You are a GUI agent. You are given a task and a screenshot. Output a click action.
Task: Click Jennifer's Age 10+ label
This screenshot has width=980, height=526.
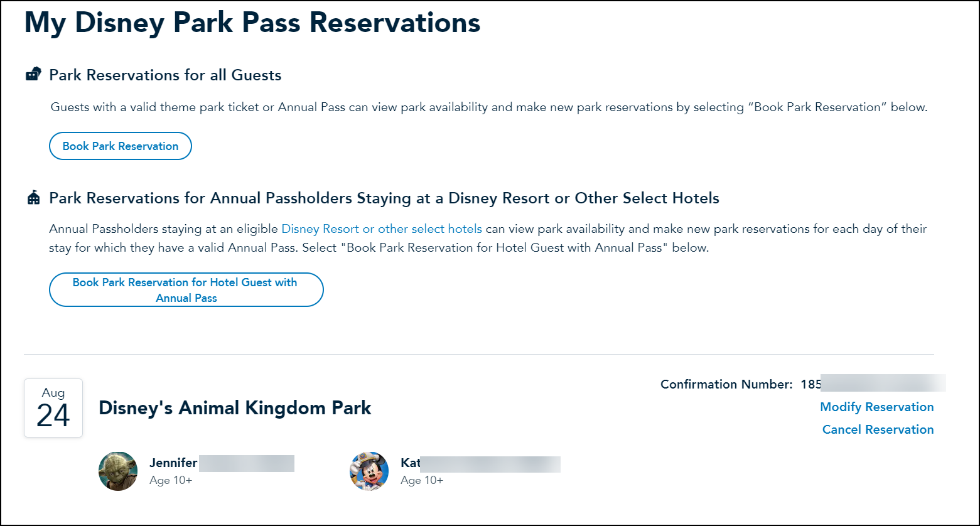(x=171, y=480)
